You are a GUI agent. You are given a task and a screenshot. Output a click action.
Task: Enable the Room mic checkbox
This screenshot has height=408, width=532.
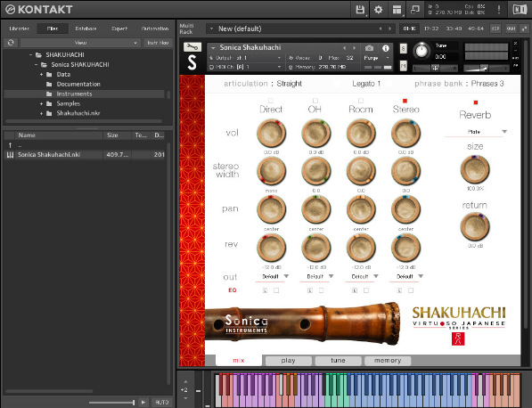coord(361,101)
